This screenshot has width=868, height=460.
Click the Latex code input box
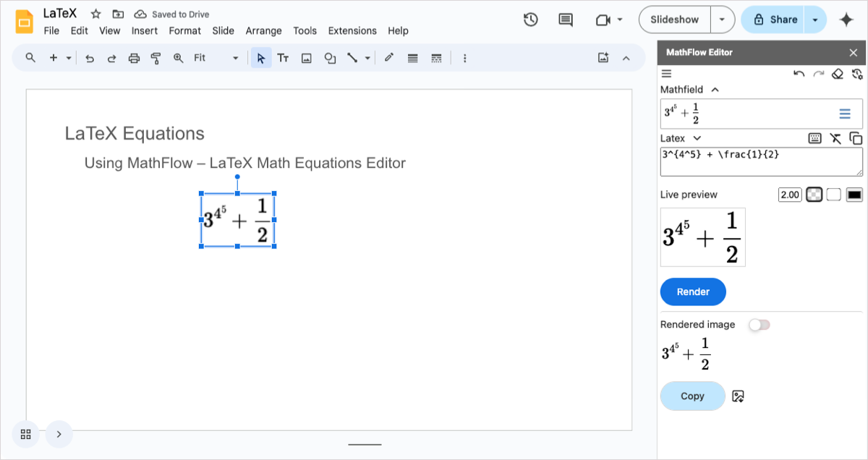pyautogui.click(x=762, y=162)
